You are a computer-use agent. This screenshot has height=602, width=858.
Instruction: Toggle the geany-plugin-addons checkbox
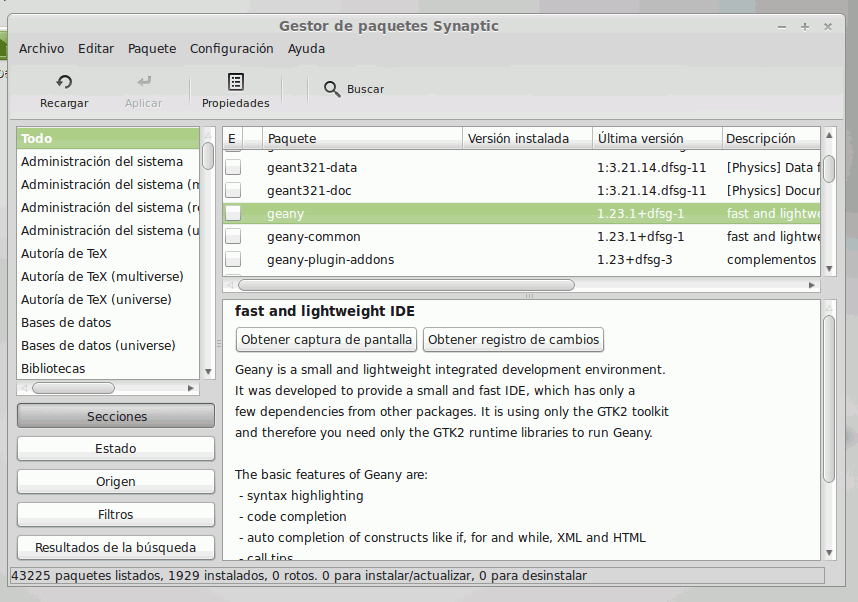click(233, 260)
